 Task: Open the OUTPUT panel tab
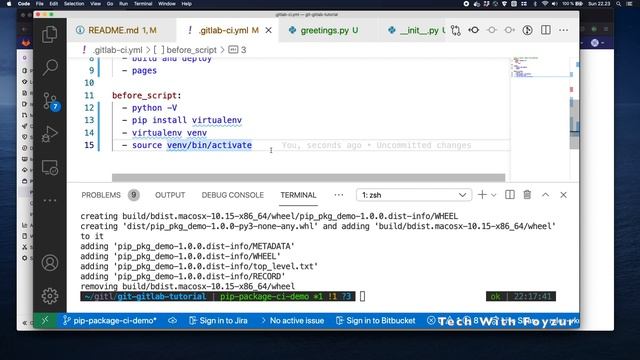click(x=170, y=195)
